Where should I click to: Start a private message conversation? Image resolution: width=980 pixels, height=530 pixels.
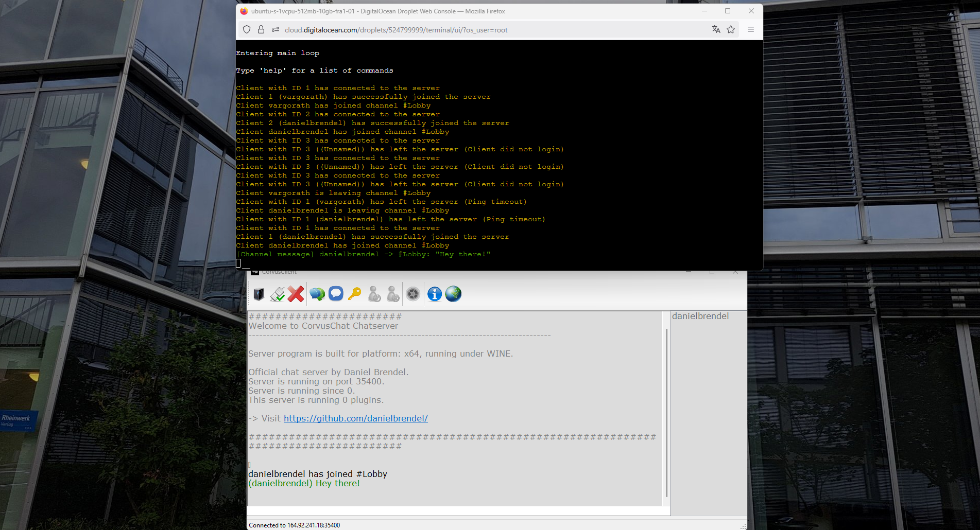(335, 294)
